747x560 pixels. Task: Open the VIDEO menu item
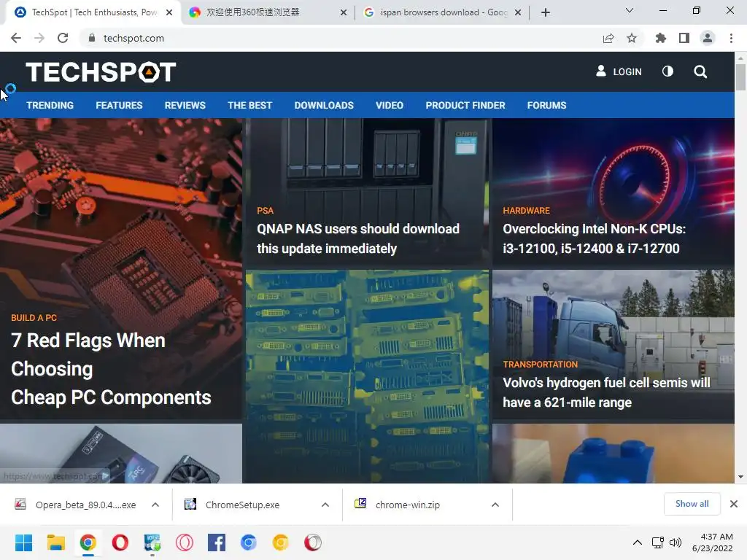(390, 105)
